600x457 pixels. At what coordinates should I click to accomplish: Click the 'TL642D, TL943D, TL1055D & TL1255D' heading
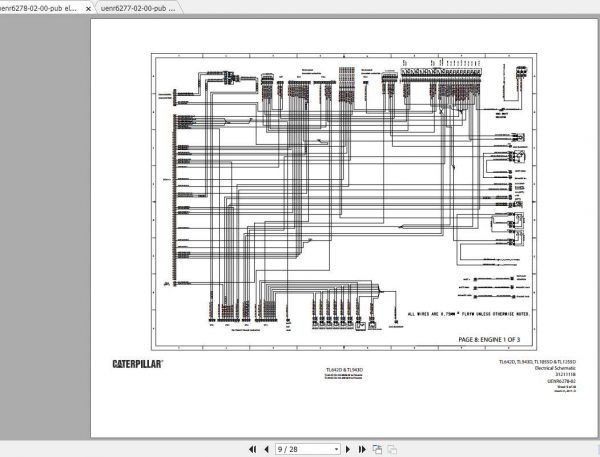click(537, 362)
